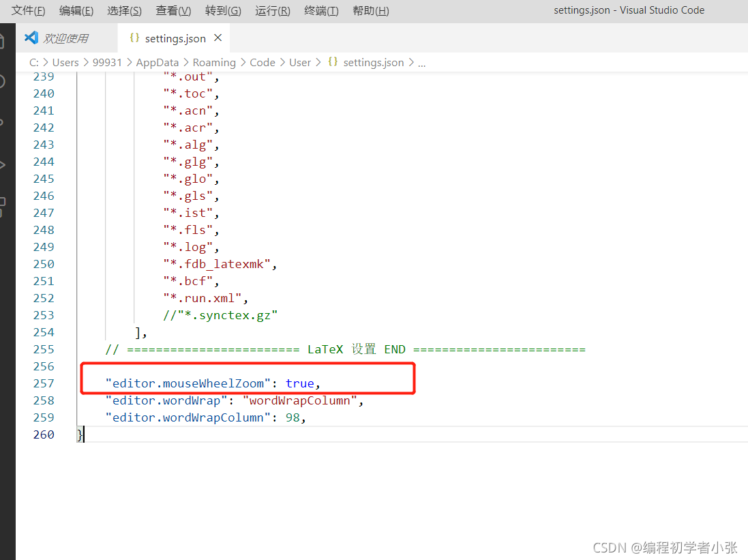Click the settings.json breadcrumb segment
This screenshot has height=560, width=748.
374,63
